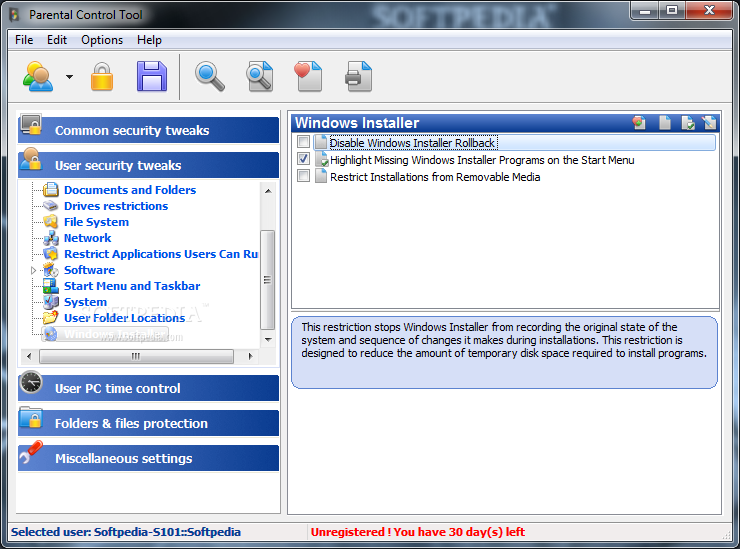Click the File System tree icon

click(x=50, y=222)
